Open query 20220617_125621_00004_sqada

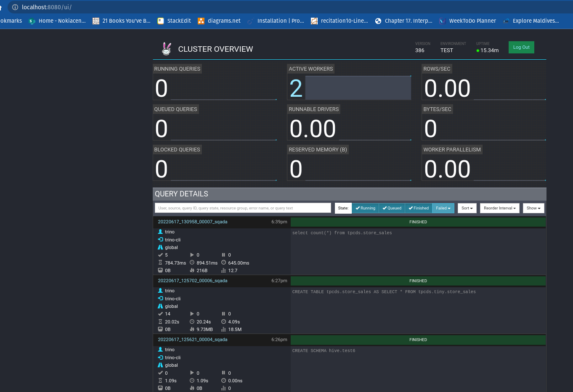coord(193,339)
